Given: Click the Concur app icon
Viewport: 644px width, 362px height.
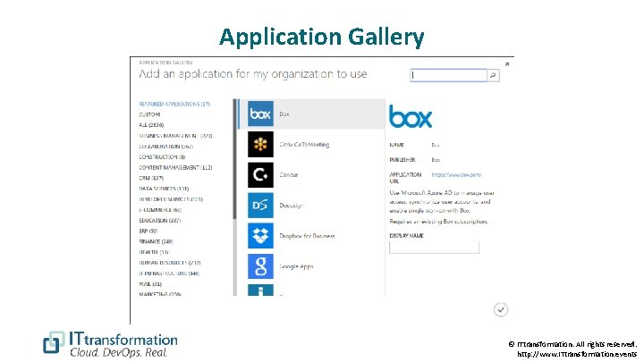Looking at the screenshot, I should click(260, 175).
